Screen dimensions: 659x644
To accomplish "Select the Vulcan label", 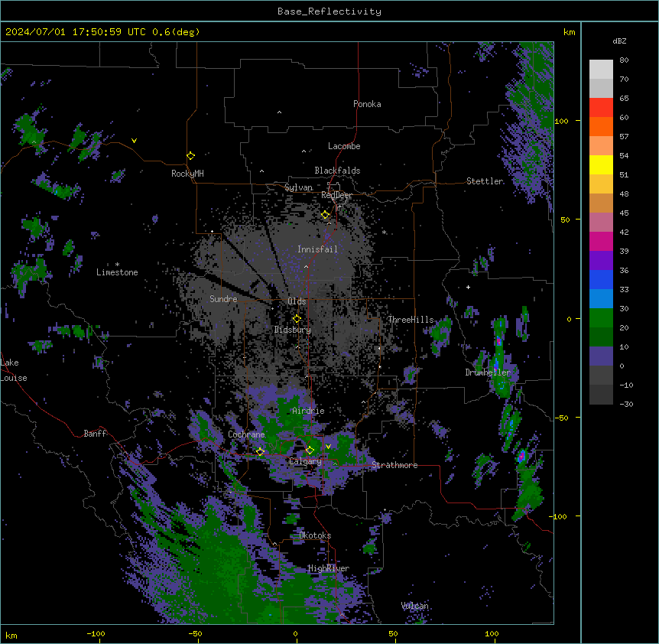I will click(x=415, y=606).
